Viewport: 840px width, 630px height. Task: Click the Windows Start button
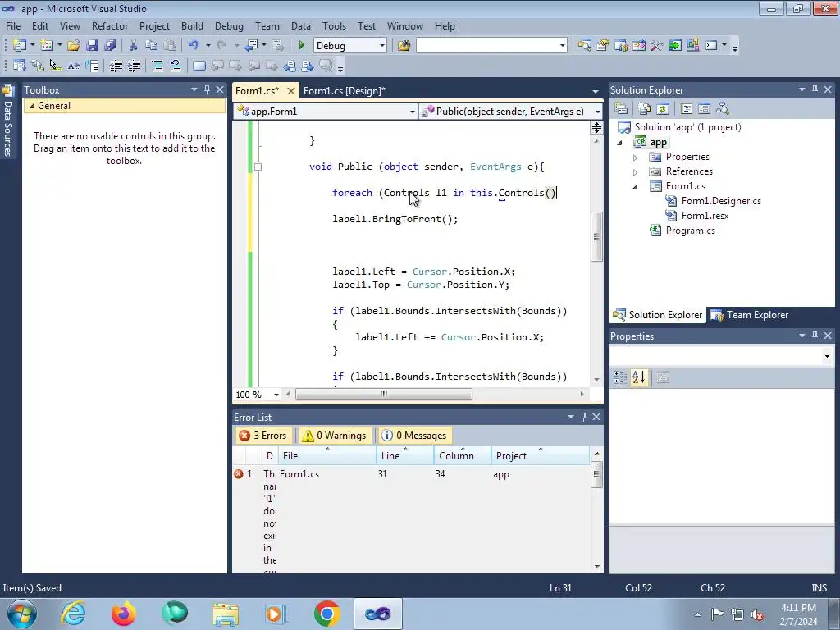click(21, 614)
